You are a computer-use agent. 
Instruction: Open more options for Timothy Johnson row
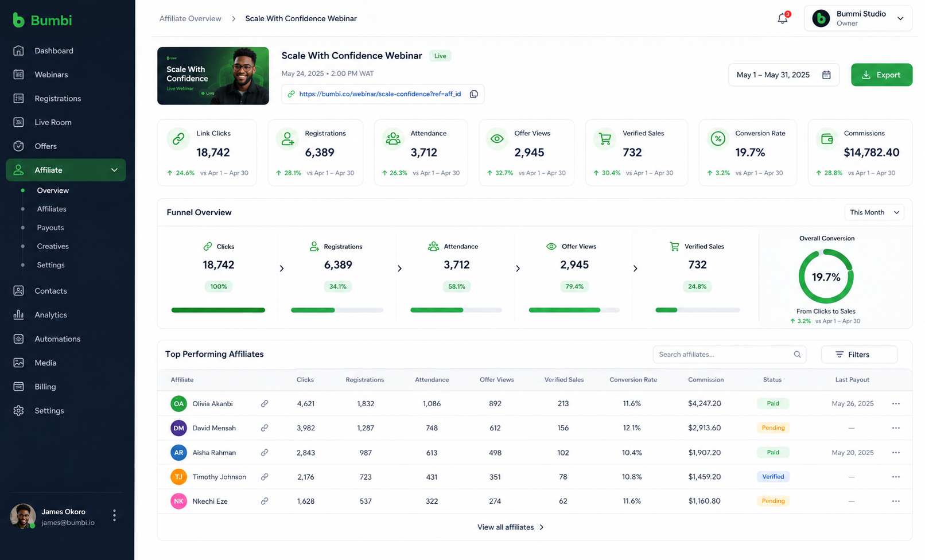(x=896, y=477)
